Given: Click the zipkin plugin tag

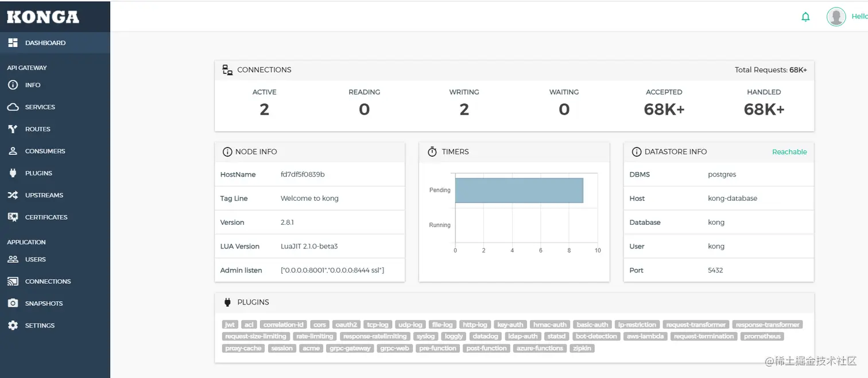Looking at the screenshot, I should [x=582, y=348].
